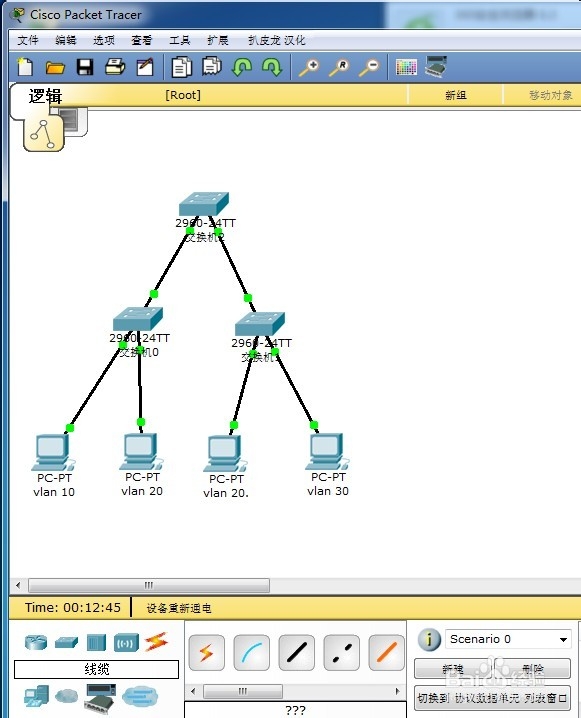Click the workspace scrollbar left arrow
Image resolution: width=581 pixels, height=718 pixels.
[x=18, y=585]
